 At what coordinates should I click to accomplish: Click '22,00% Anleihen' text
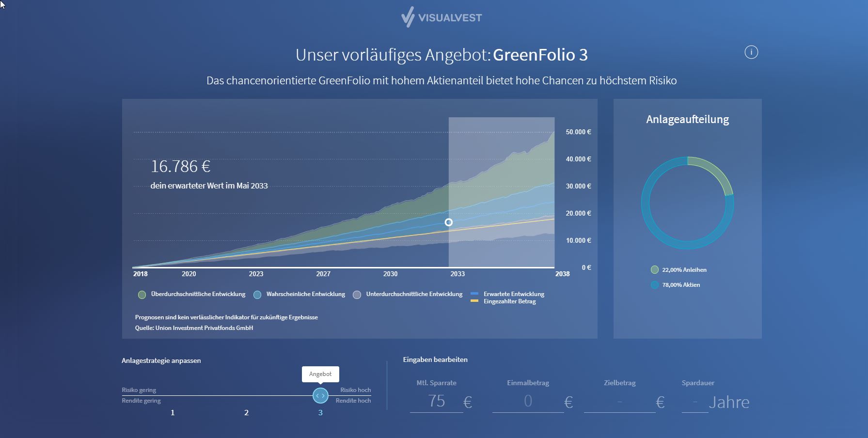click(x=684, y=270)
